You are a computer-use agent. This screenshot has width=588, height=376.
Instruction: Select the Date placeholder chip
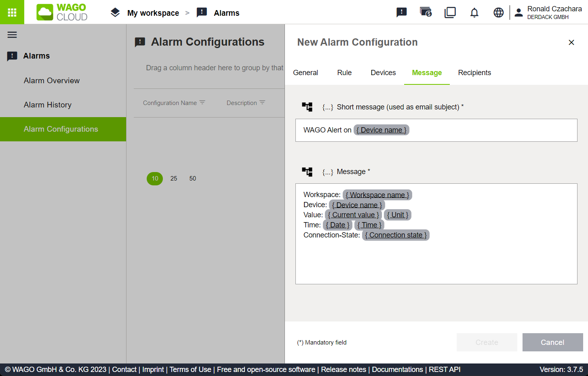tap(337, 225)
